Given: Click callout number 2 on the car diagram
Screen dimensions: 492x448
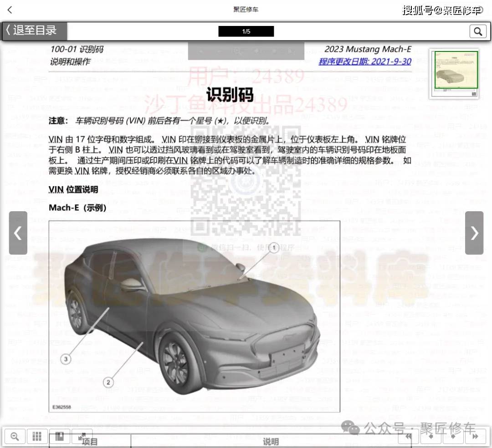Looking at the screenshot, I should (x=108, y=382).
